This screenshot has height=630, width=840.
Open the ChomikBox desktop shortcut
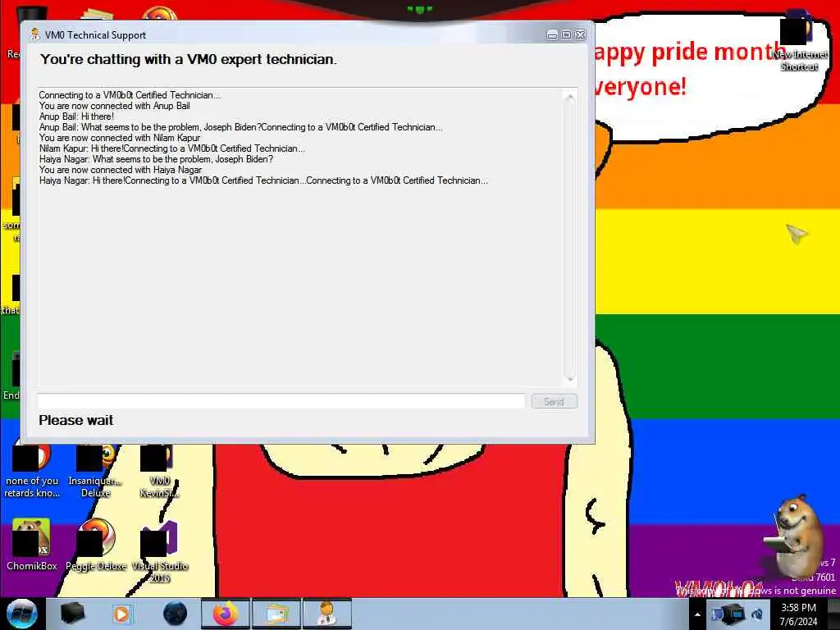coord(32,544)
